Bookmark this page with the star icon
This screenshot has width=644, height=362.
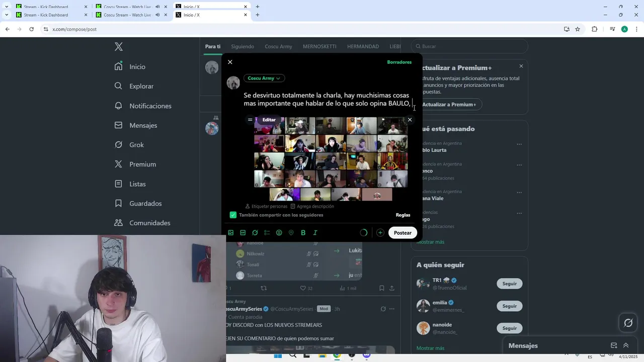[x=578, y=29]
